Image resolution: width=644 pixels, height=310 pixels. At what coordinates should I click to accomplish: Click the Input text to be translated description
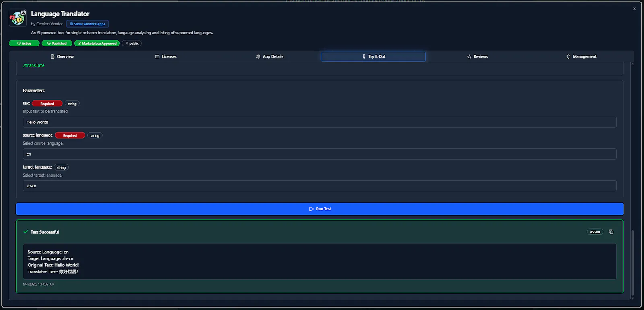pos(46,111)
